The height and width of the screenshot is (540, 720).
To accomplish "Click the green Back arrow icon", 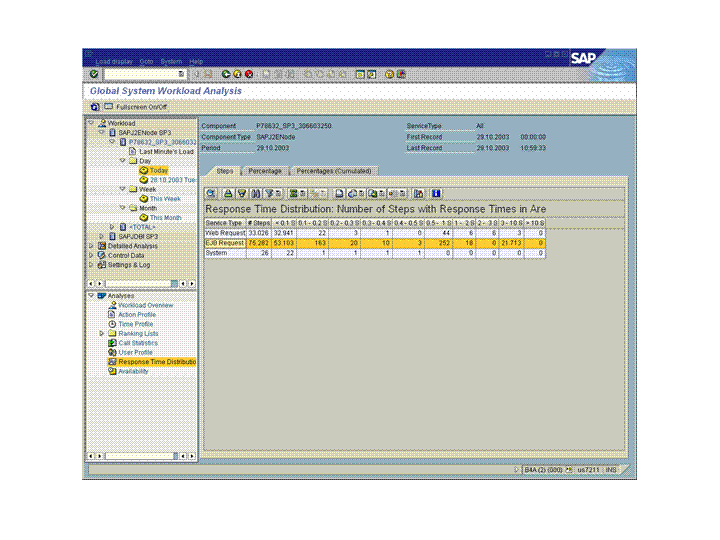I will pos(227,74).
